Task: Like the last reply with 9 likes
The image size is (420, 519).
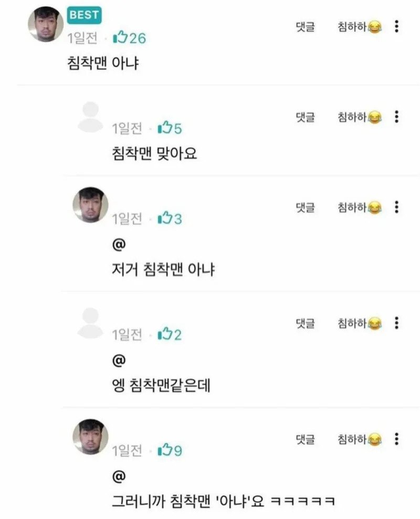Action: pyautogui.click(x=164, y=450)
